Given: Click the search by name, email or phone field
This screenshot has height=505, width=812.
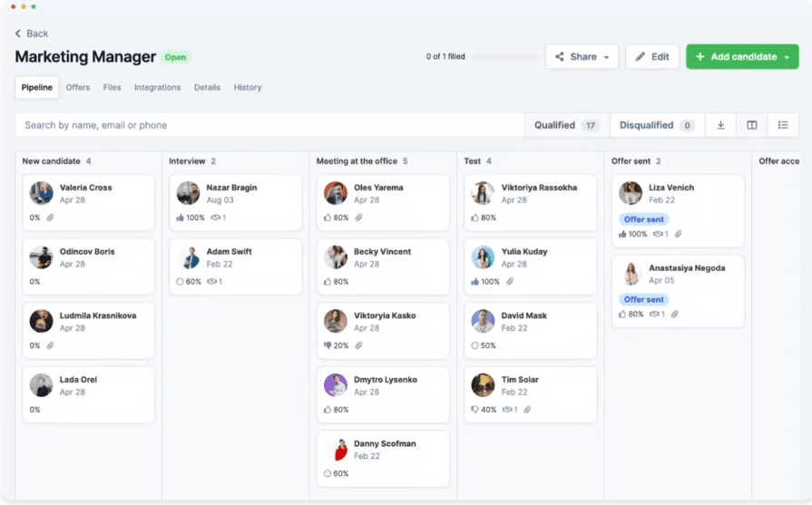Looking at the screenshot, I should 269,125.
